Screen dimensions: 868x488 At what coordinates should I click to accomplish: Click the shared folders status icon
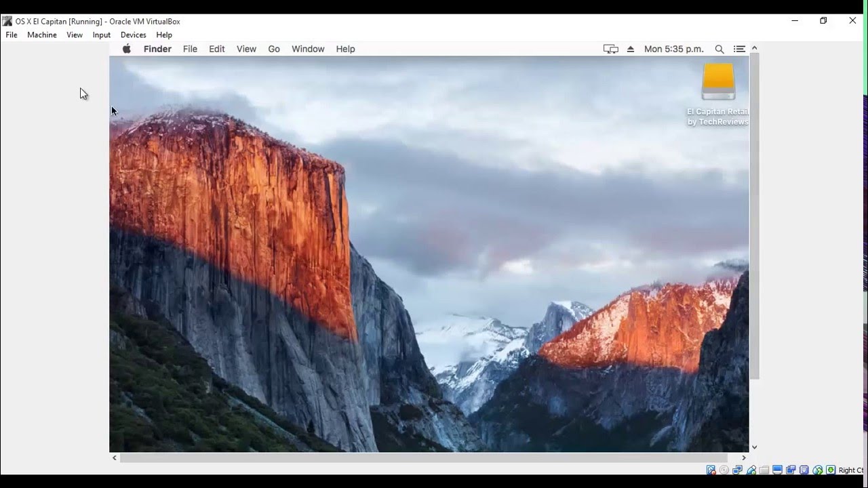tap(764, 470)
